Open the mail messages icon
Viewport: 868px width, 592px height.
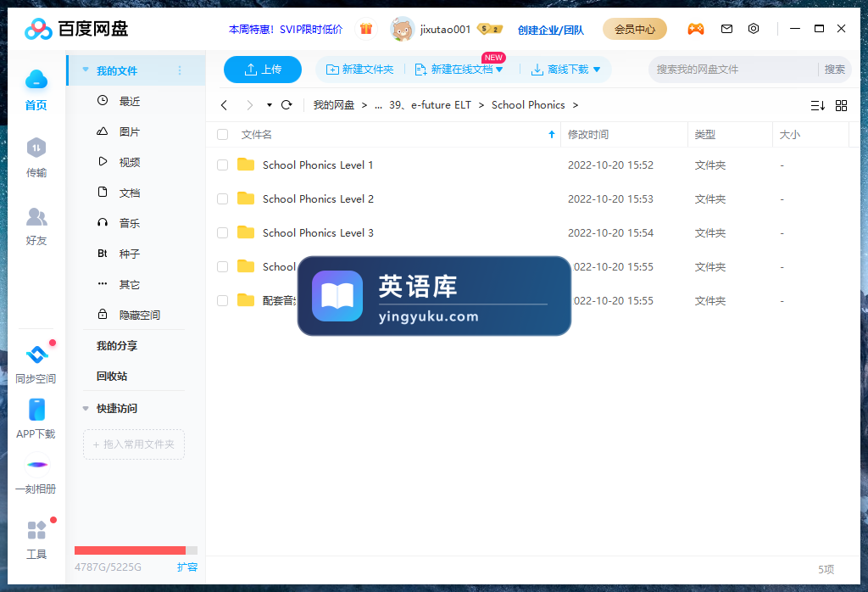tap(726, 29)
